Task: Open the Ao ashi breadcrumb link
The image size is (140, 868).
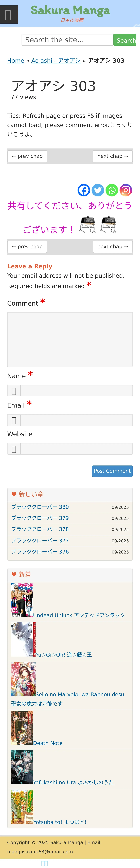Action: (x=56, y=61)
